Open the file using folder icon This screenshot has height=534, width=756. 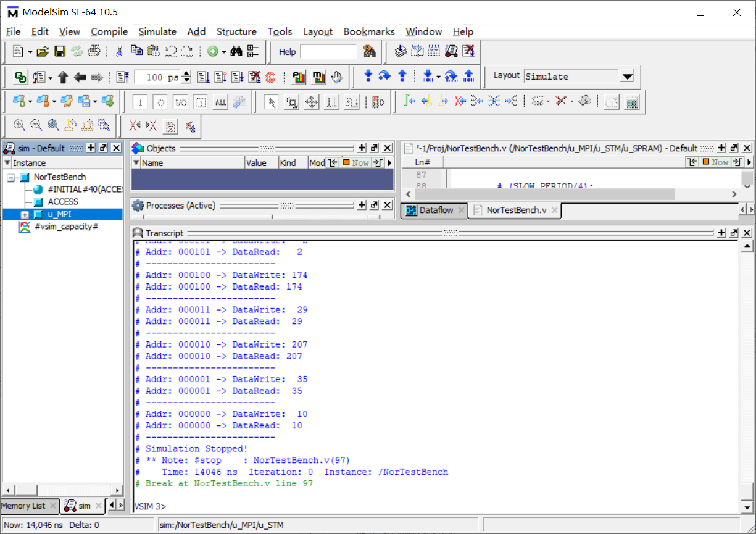pyautogui.click(x=43, y=52)
